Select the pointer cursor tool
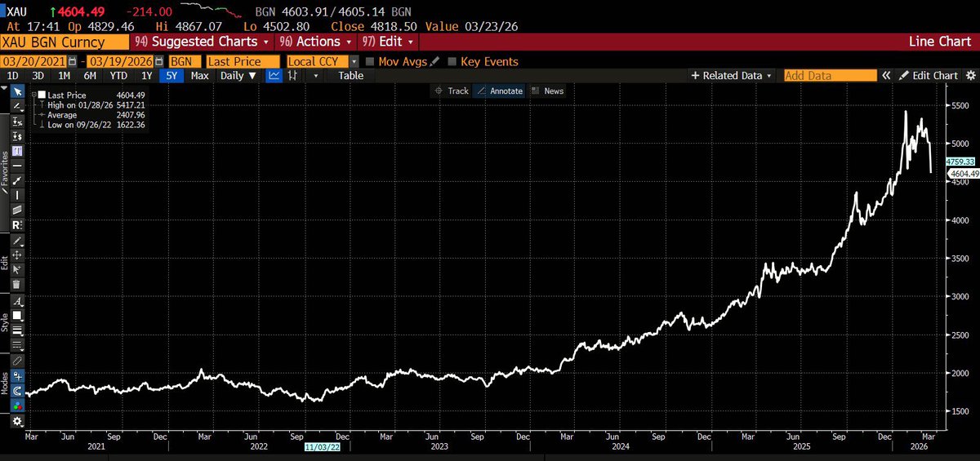This screenshot has height=461, width=980. [18, 91]
